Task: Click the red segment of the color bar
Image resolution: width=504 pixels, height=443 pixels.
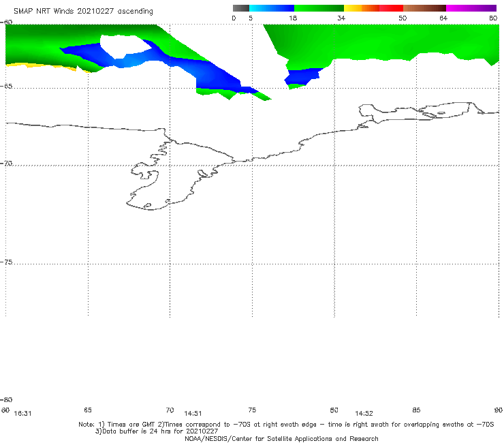Action: point(391,8)
